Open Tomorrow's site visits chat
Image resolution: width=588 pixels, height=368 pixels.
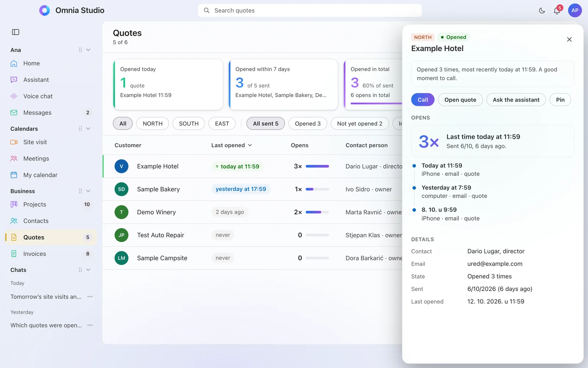coord(46,297)
